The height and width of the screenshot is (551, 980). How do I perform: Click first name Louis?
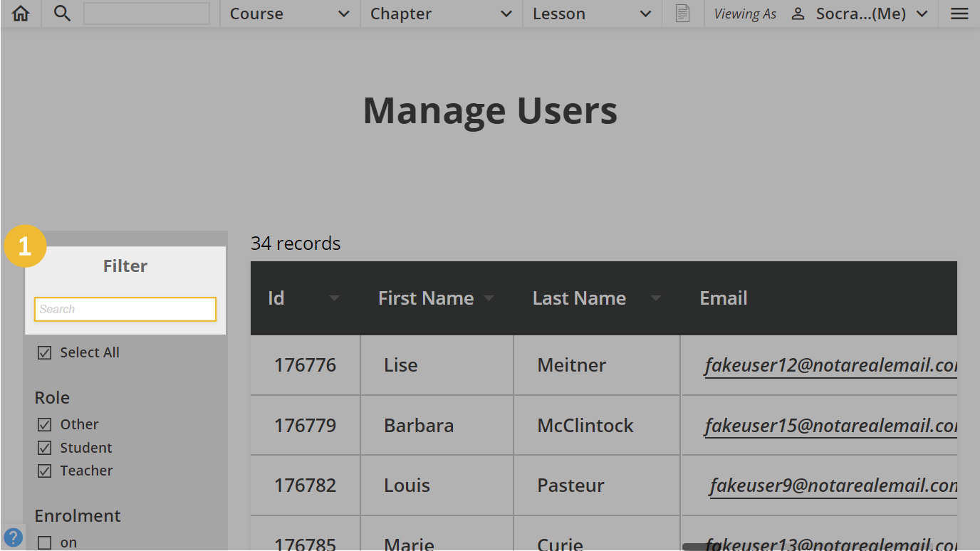407,486
